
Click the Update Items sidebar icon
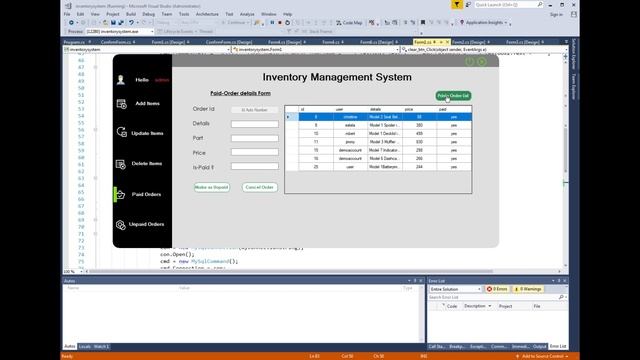click(122, 132)
